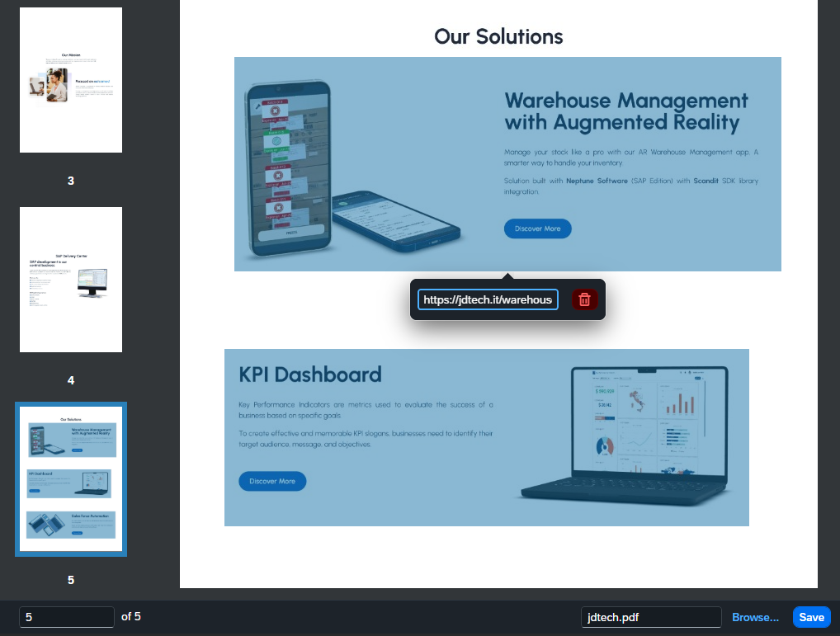Click the page 4 number label
Viewport: 840px width, 636px height.
(71, 380)
